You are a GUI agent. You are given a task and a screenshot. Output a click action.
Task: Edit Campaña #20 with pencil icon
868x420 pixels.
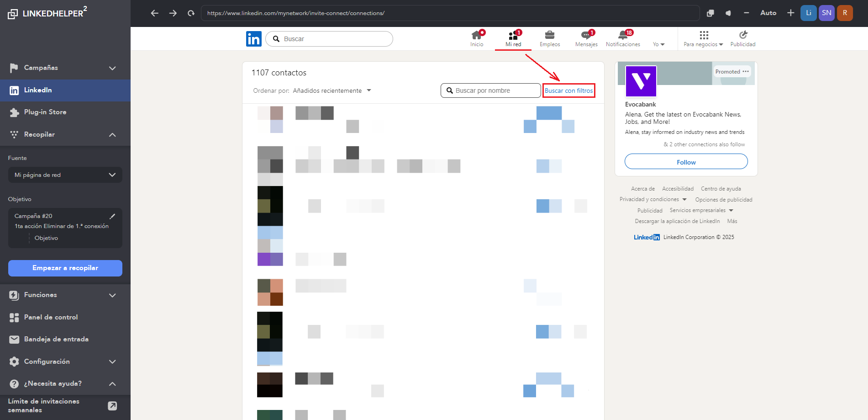112,216
